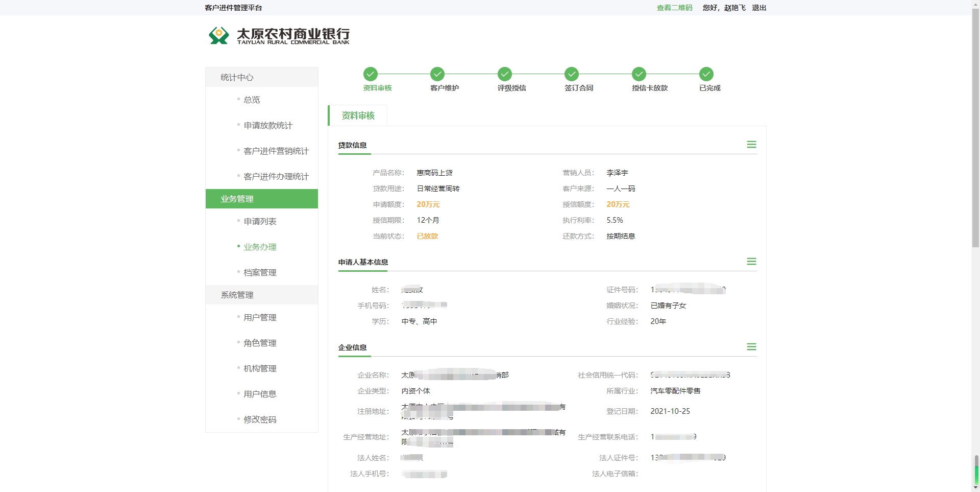Image resolution: width=980 pixels, height=492 pixels.
Task: Open 用户信息 in the sidebar
Action: 260,394
